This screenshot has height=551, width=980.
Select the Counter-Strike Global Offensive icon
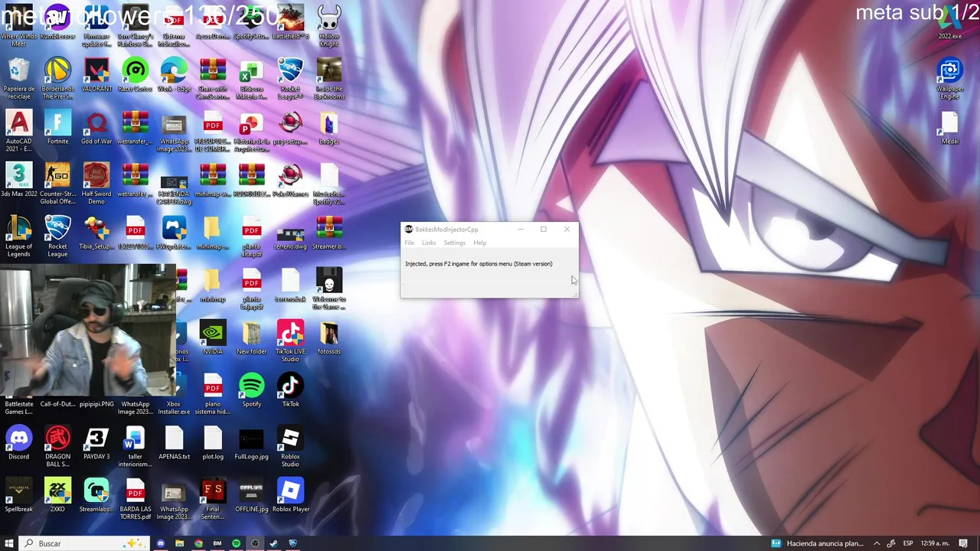tap(57, 184)
